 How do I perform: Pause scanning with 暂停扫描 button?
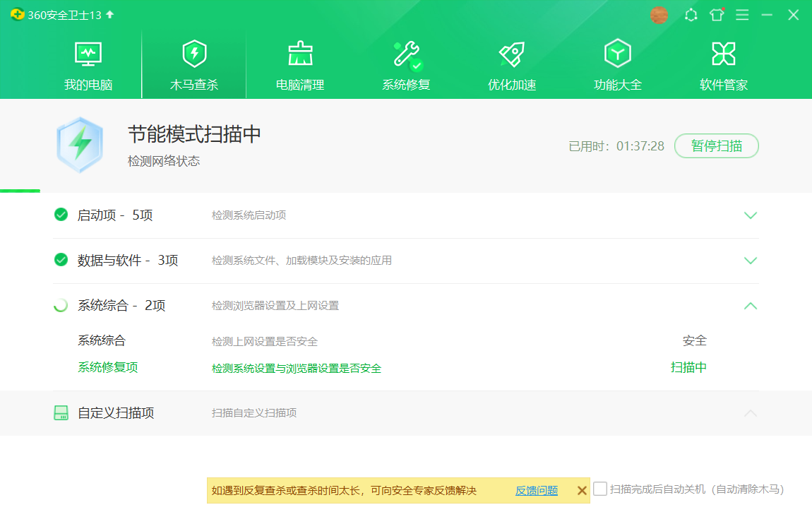[717, 146]
